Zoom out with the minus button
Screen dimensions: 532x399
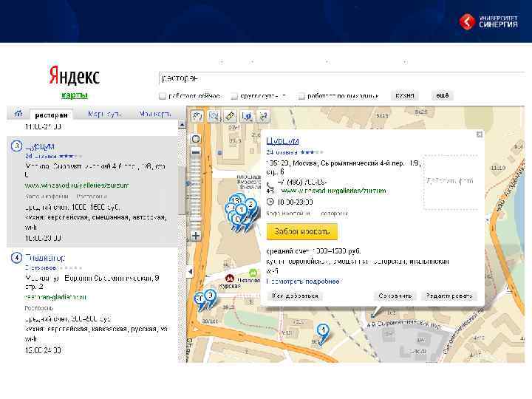tap(196, 152)
